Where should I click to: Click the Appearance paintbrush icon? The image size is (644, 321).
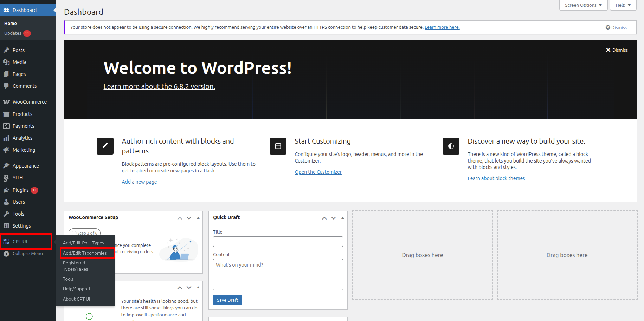point(6,166)
